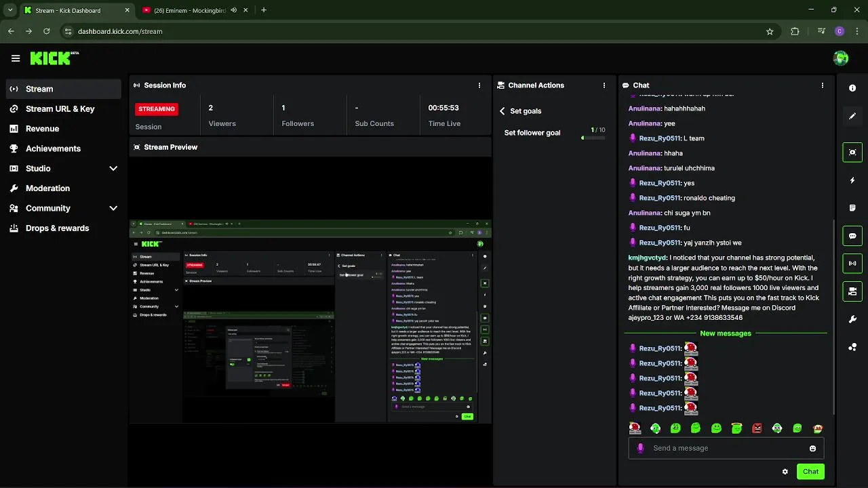The height and width of the screenshot is (488, 868).
Task: Click the green Chat send button
Action: coord(810,472)
